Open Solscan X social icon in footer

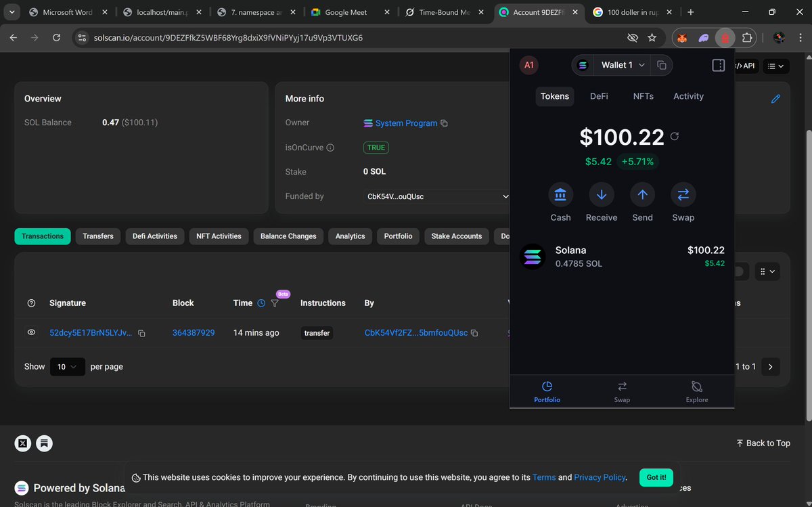click(x=23, y=443)
